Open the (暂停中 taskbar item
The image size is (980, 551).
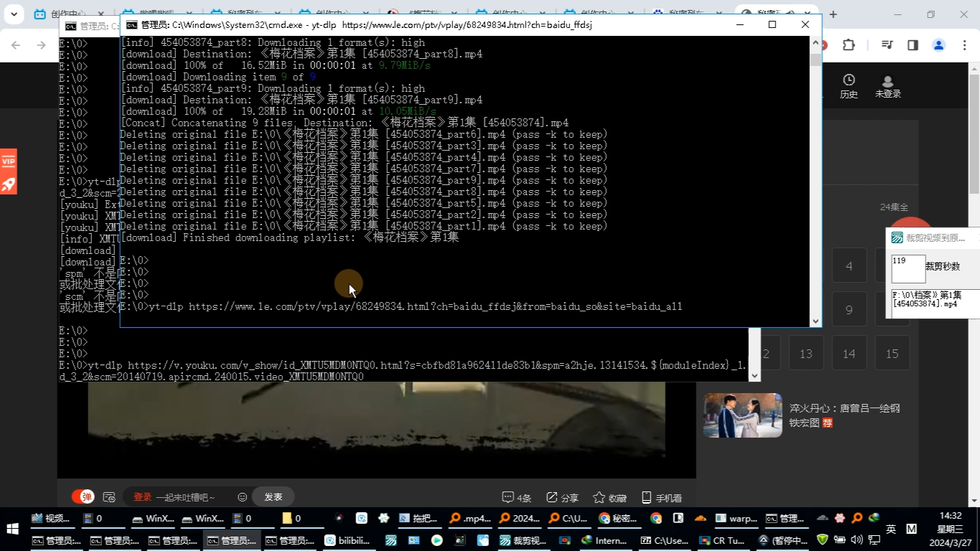781,540
